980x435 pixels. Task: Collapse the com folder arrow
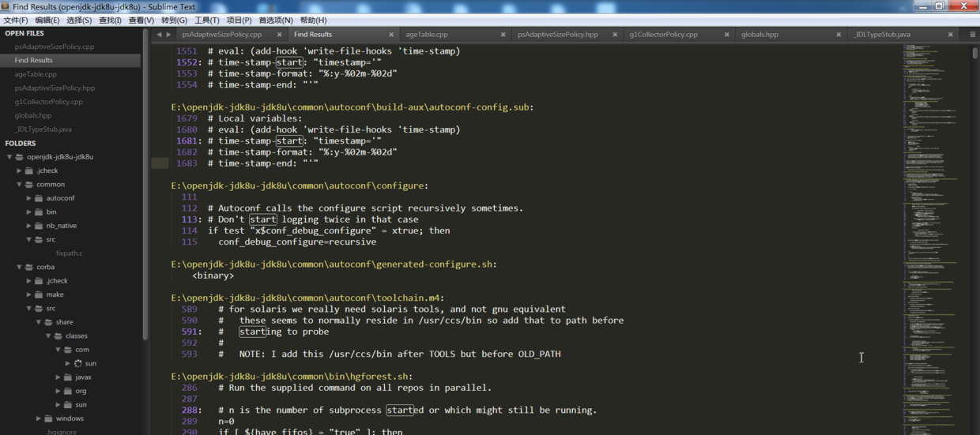(x=57, y=350)
